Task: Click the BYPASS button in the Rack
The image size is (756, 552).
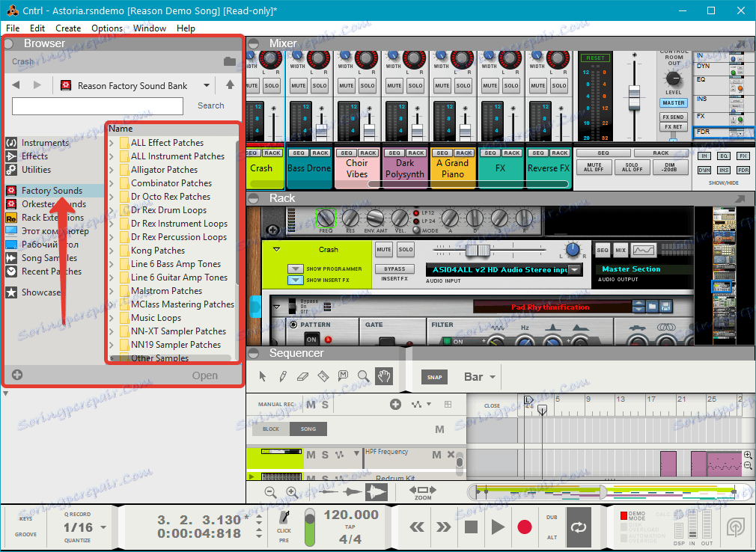Action: point(394,269)
